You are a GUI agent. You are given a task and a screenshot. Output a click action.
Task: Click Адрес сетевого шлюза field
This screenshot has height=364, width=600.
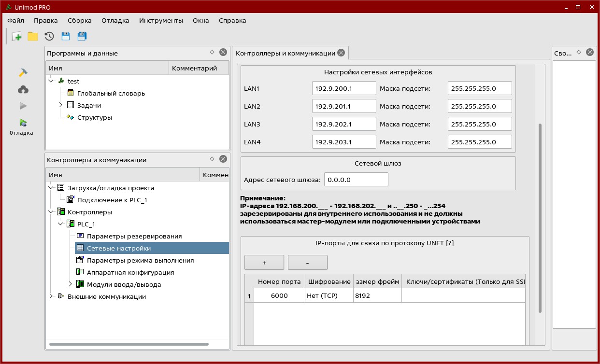356,180
